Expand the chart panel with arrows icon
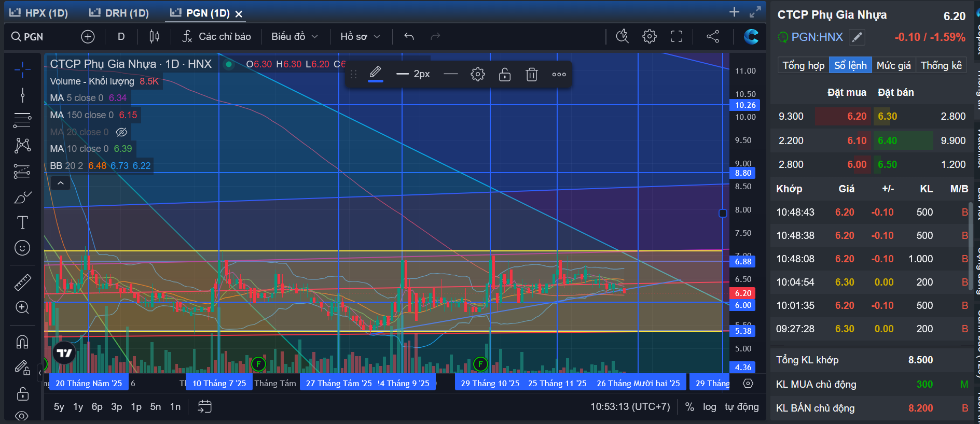 [755, 12]
